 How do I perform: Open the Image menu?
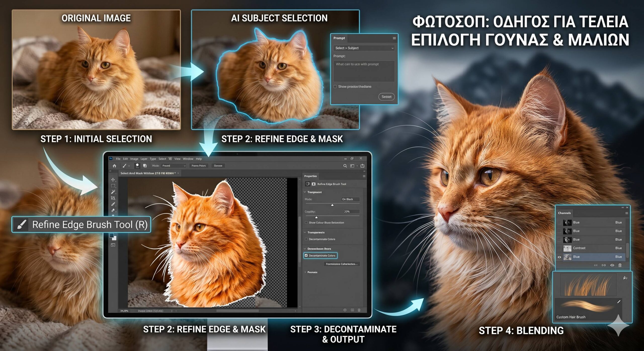coord(134,159)
